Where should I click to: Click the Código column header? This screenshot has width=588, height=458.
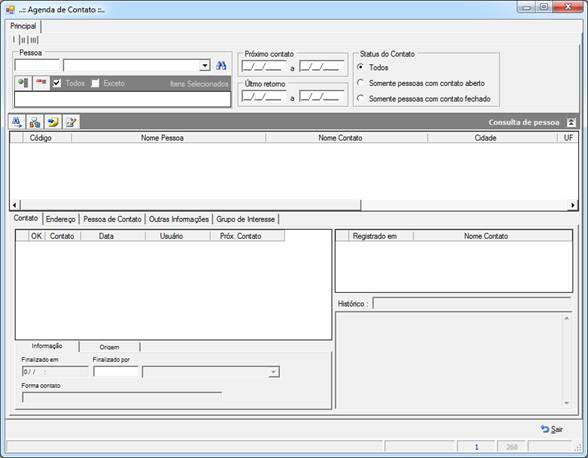click(47, 138)
